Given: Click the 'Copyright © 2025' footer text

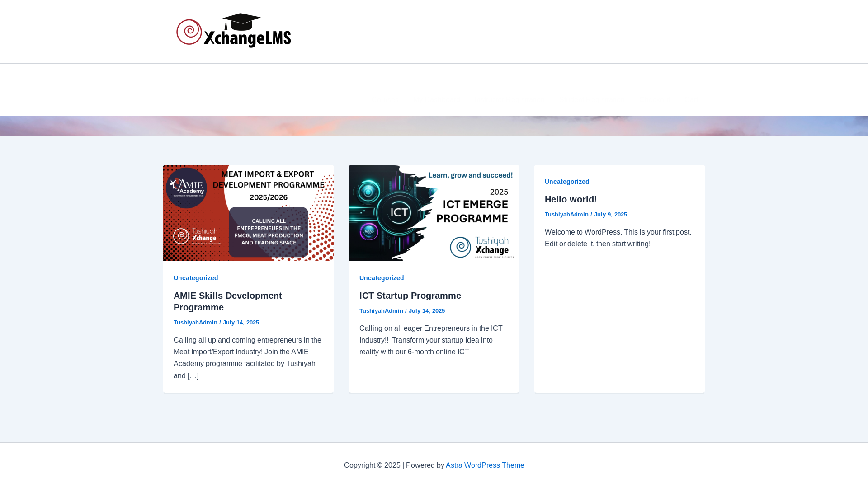Looking at the screenshot, I should point(372,465).
